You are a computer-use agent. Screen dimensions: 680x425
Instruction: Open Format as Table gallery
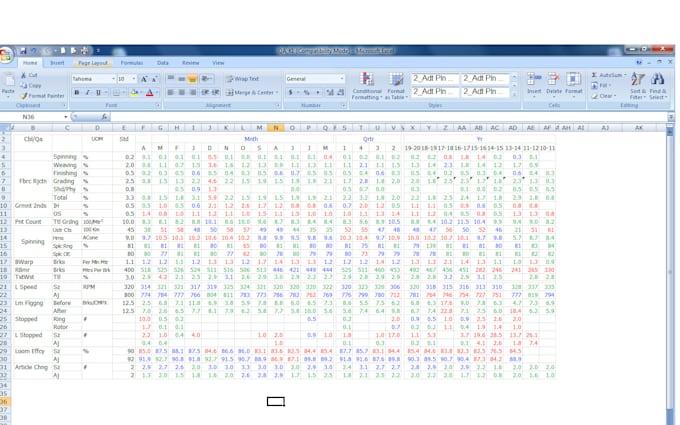click(x=396, y=86)
